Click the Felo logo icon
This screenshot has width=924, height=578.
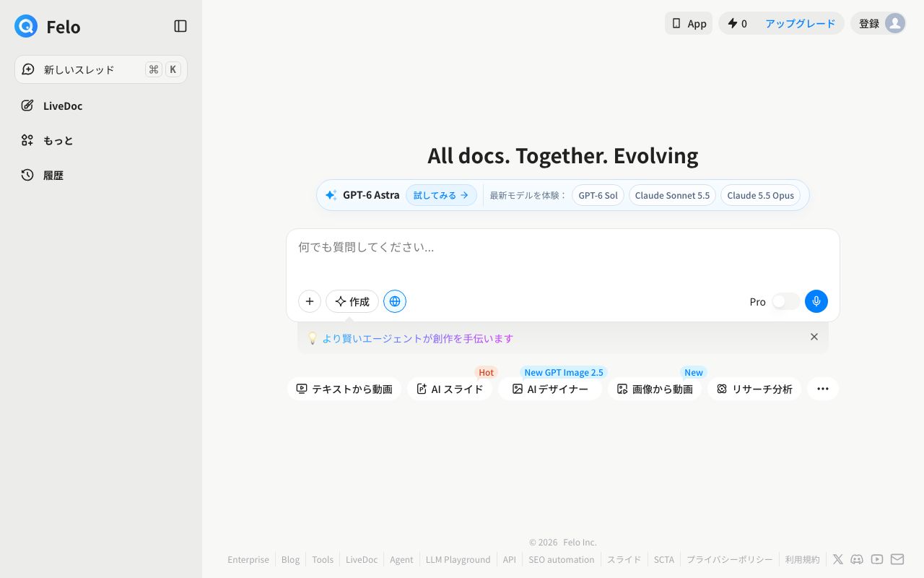coord(26,26)
